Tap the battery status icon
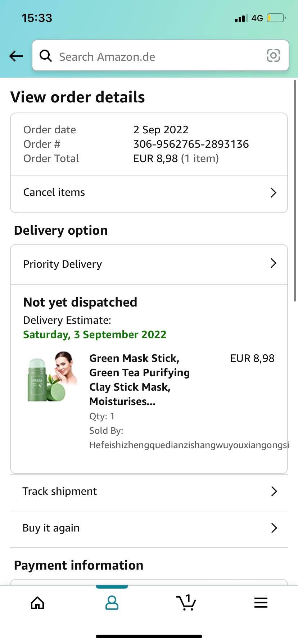 [276, 18]
